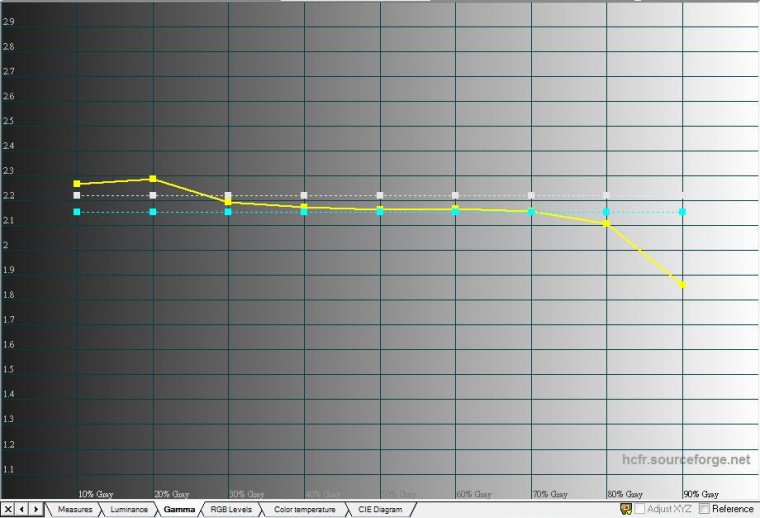Open the Luminance tab
Screen dimensions: 760x518
coord(129,509)
